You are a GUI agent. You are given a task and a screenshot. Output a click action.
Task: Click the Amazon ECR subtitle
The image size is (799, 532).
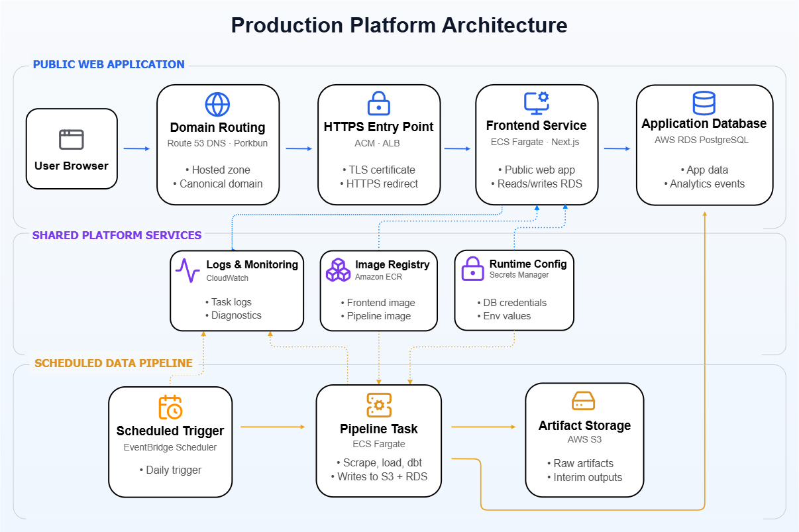(378, 277)
